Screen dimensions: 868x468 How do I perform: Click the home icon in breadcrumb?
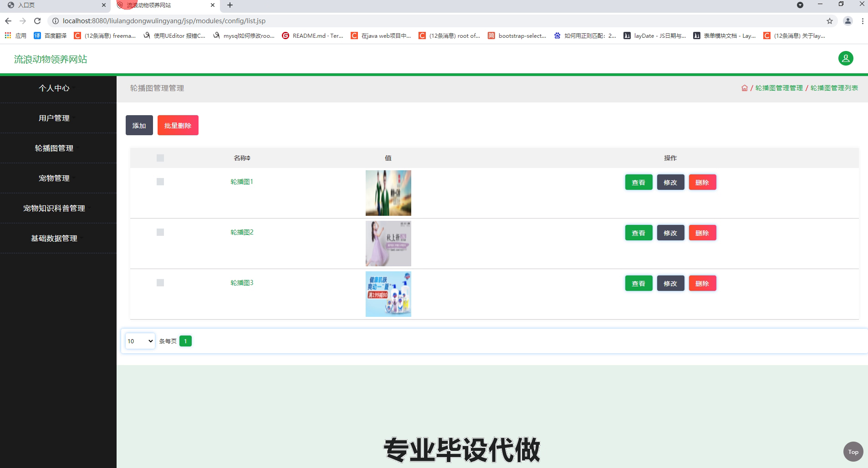click(x=745, y=88)
